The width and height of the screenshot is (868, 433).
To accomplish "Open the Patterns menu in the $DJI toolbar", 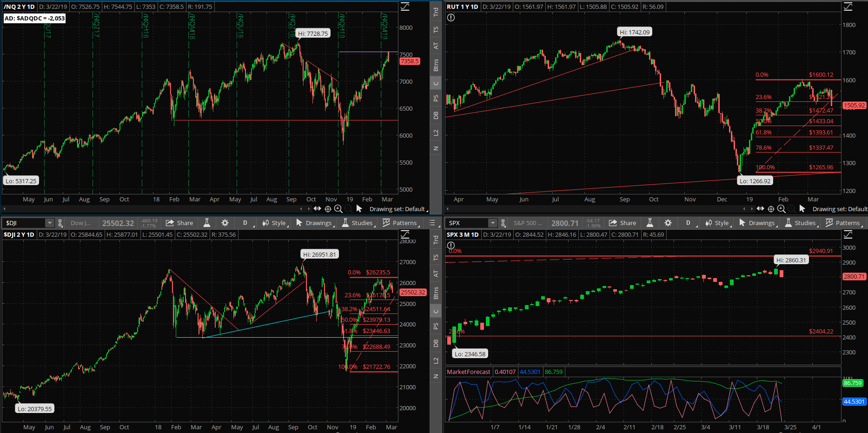I will point(401,223).
